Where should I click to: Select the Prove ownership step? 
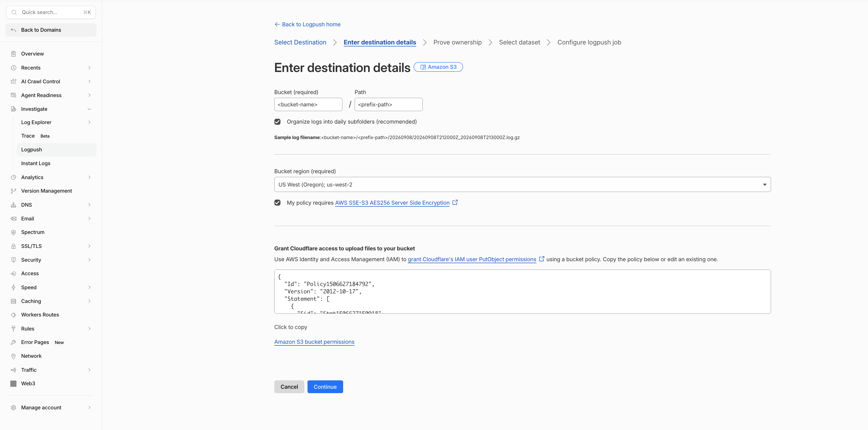coord(457,43)
